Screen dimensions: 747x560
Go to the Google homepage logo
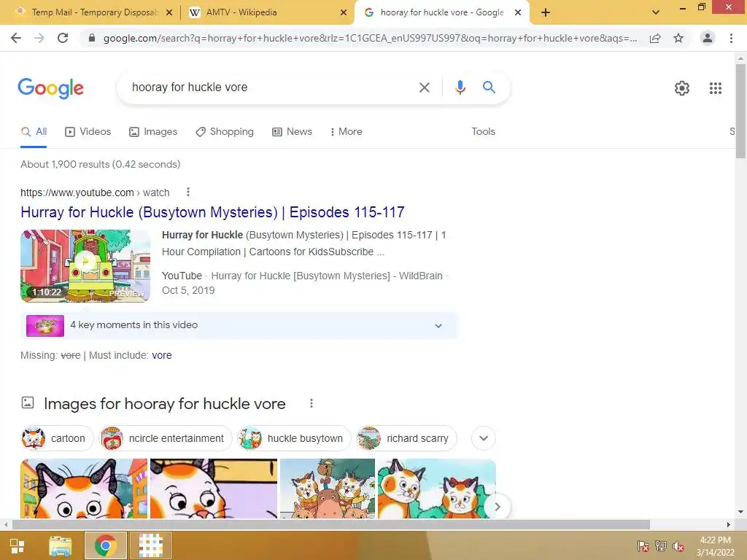(x=50, y=88)
